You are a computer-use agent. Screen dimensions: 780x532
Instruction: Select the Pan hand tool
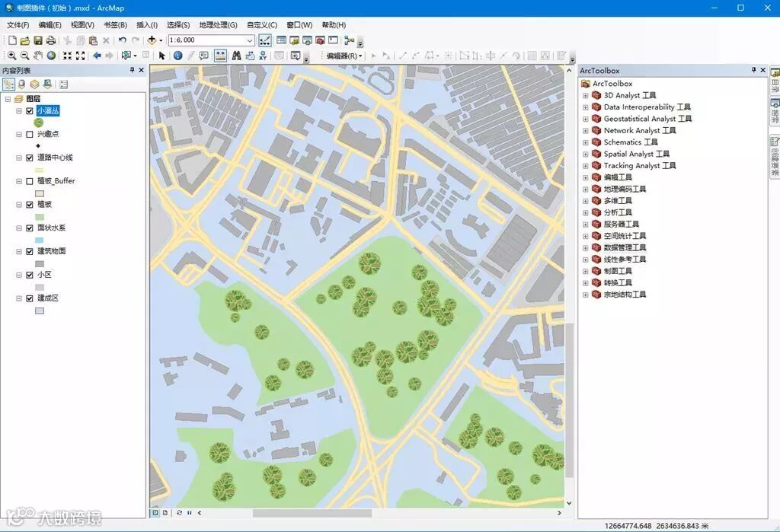[38, 56]
